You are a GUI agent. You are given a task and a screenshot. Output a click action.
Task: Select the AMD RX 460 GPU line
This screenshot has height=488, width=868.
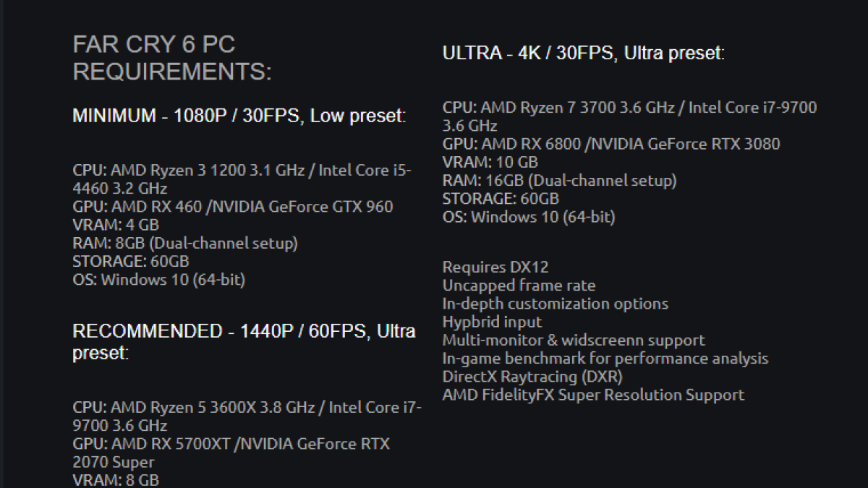point(233,207)
